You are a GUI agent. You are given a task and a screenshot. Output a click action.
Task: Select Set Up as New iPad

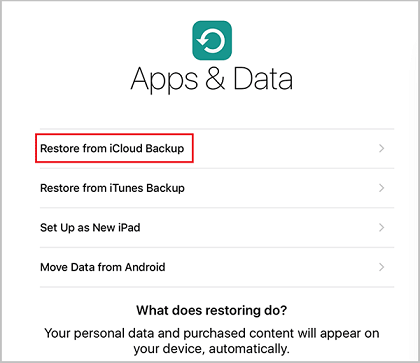click(x=217, y=228)
